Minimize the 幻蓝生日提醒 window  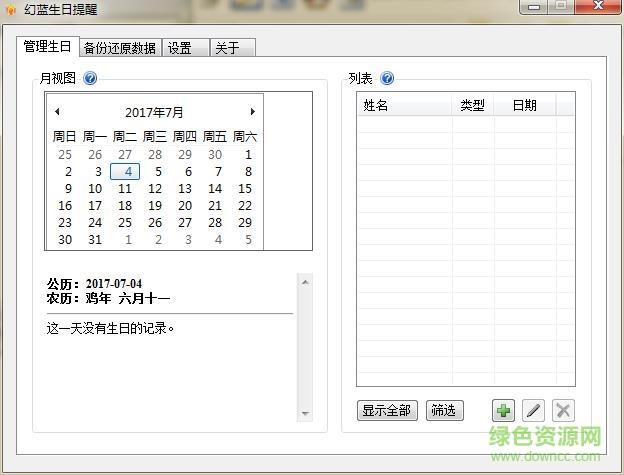pyautogui.click(x=534, y=7)
